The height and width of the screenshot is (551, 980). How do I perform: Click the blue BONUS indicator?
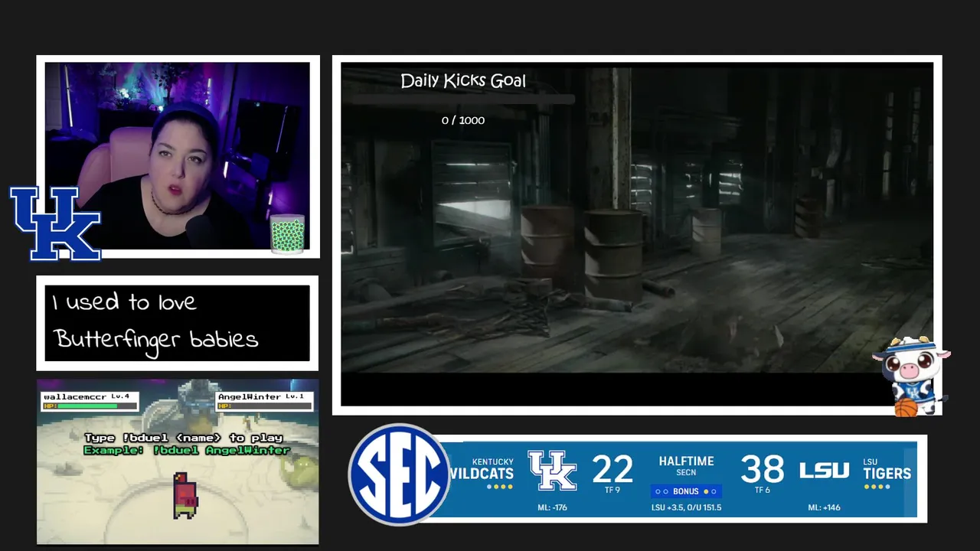pyautogui.click(x=686, y=491)
